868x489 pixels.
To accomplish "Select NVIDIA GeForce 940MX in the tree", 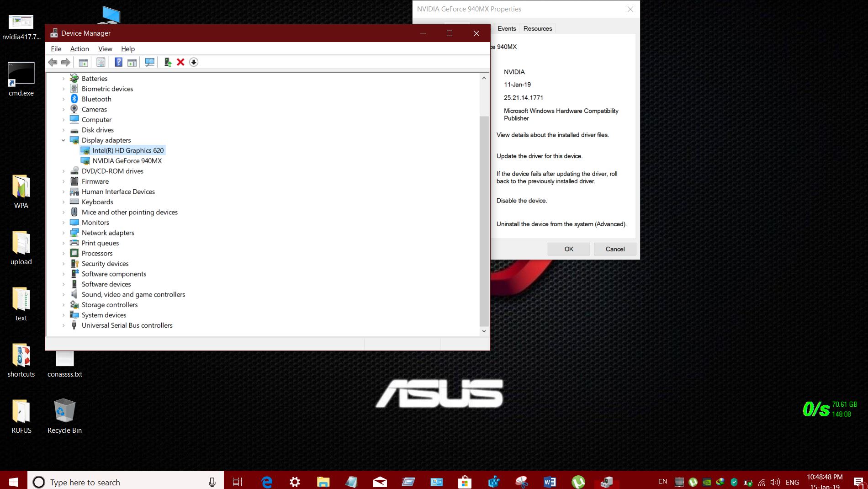I will coord(127,161).
